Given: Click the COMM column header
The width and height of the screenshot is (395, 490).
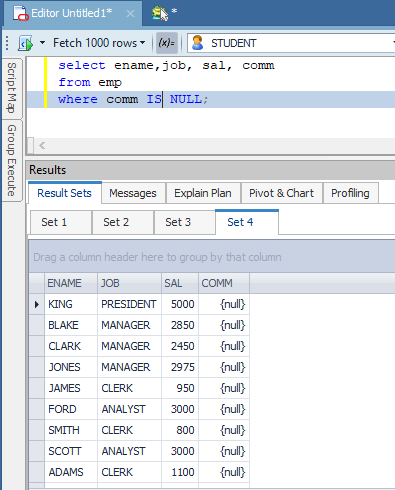Looking at the screenshot, I should (224, 283).
